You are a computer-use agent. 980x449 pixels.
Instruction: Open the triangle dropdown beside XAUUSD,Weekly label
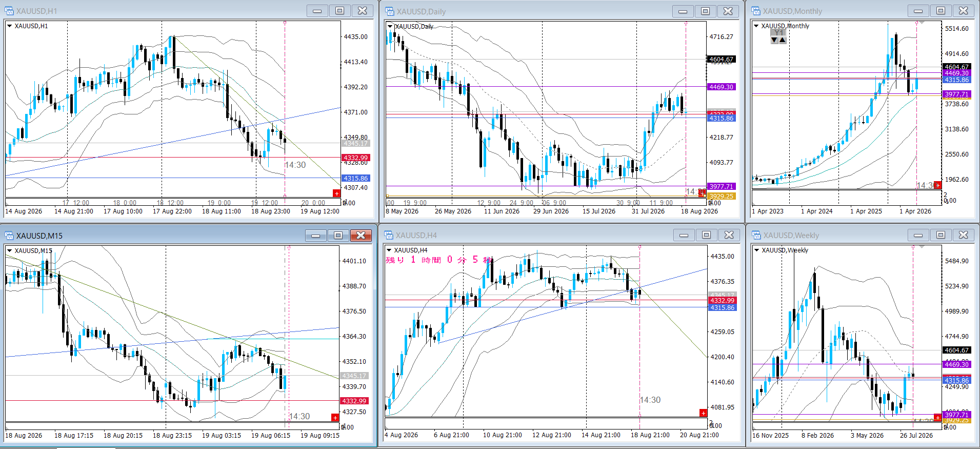(x=756, y=250)
